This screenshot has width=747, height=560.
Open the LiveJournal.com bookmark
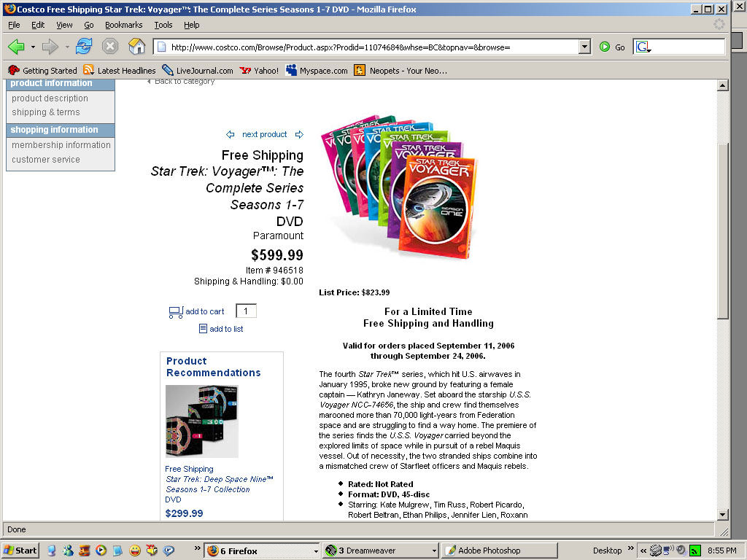(x=198, y=71)
